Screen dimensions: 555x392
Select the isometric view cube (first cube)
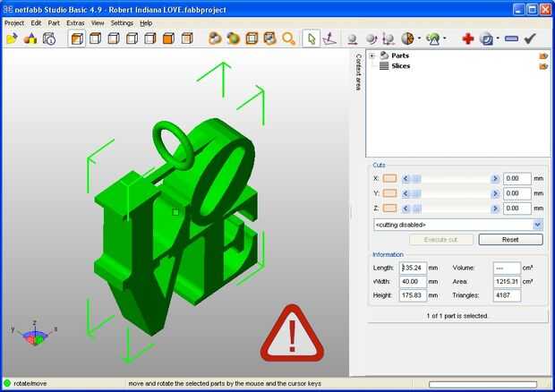click(77, 38)
